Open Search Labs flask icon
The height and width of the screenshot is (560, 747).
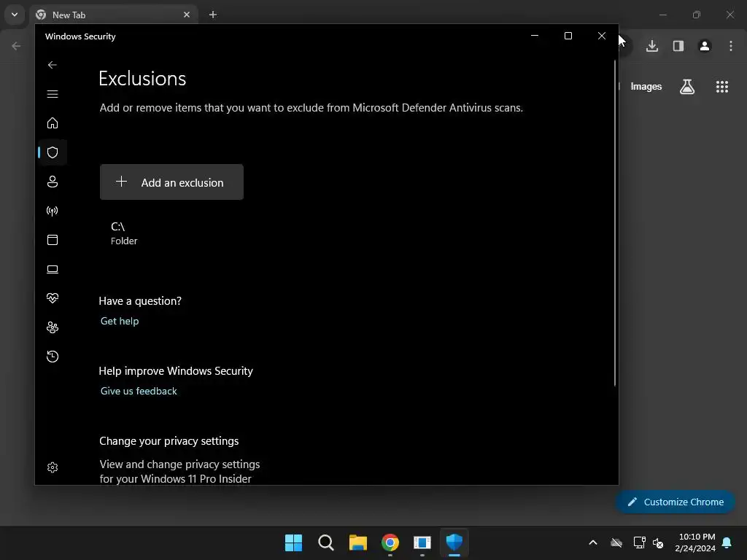(x=687, y=87)
